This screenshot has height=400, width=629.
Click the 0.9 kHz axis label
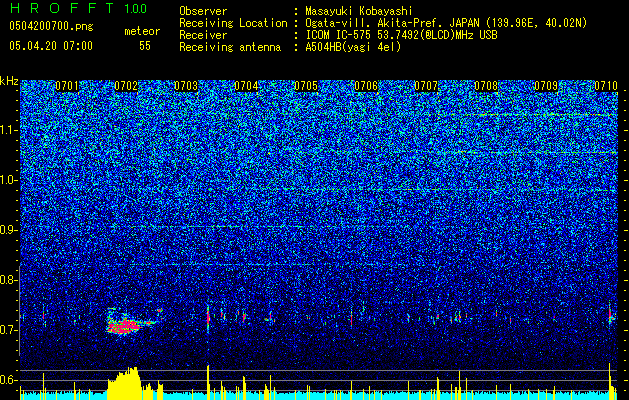point(8,230)
